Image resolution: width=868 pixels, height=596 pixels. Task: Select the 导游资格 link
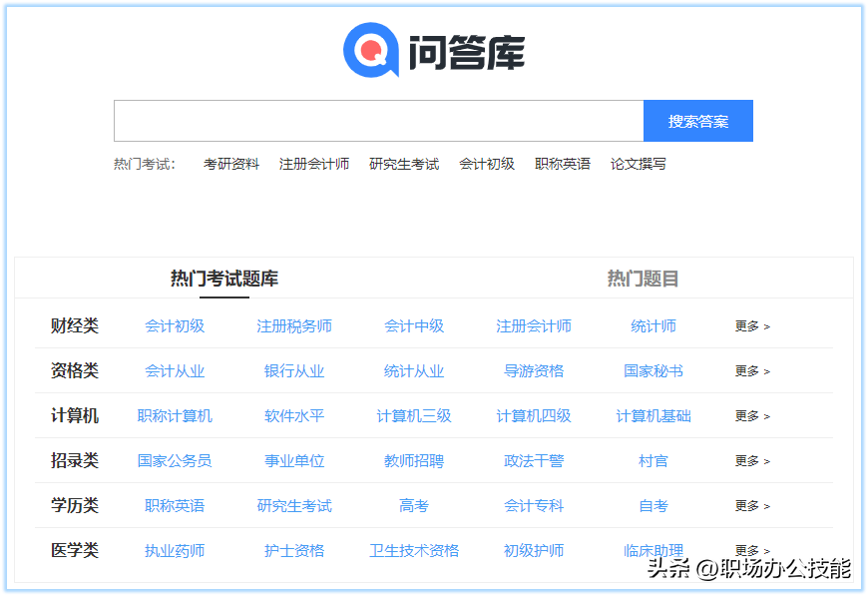pyautogui.click(x=534, y=370)
